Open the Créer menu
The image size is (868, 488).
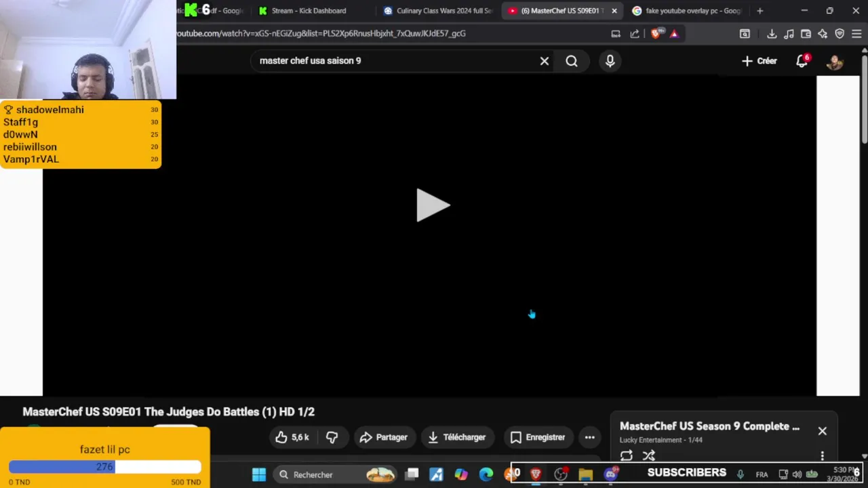point(759,61)
